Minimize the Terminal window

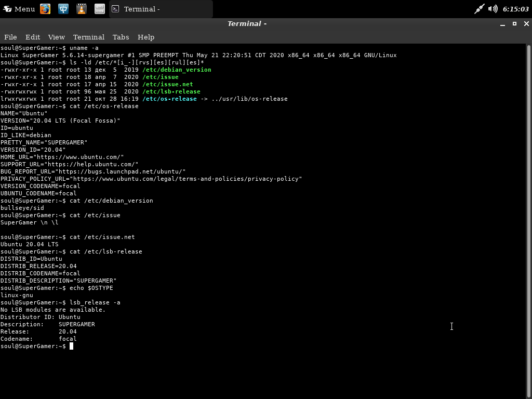[x=502, y=24]
